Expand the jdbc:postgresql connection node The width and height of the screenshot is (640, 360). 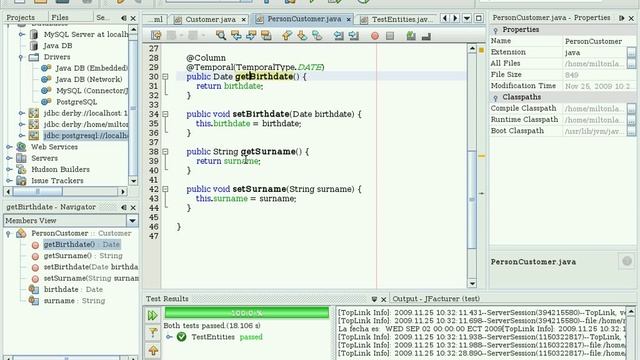point(22,136)
